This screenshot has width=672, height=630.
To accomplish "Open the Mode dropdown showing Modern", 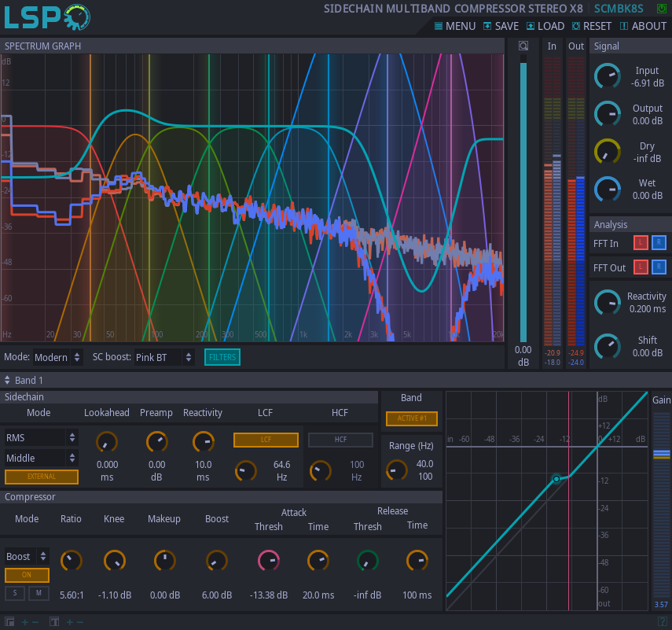I will click(57, 357).
